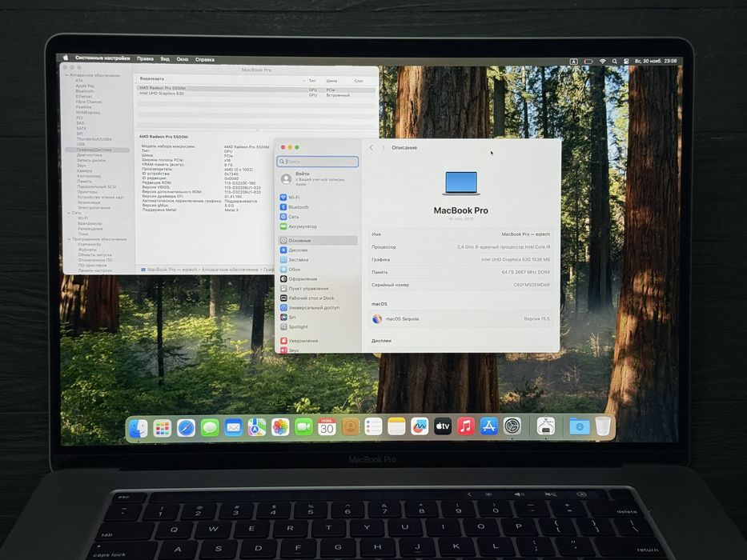Launch Music app from the Dock

(466, 426)
